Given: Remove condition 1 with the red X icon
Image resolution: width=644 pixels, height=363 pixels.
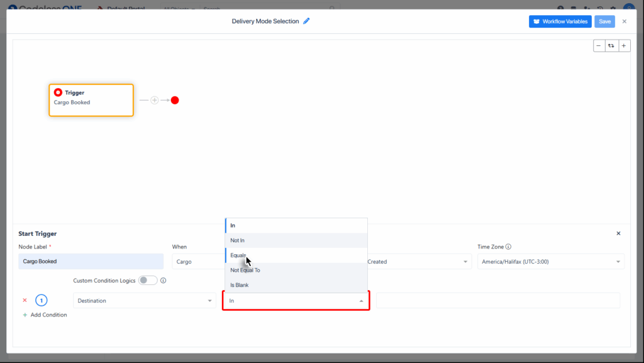Looking at the screenshot, I should pyautogui.click(x=25, y=301).
